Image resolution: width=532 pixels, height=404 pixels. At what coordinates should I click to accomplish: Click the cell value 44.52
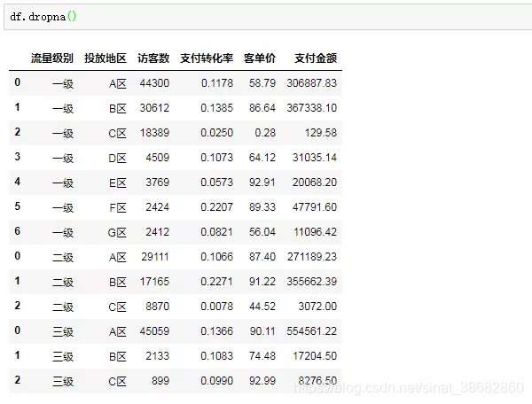tap(262, 307)
